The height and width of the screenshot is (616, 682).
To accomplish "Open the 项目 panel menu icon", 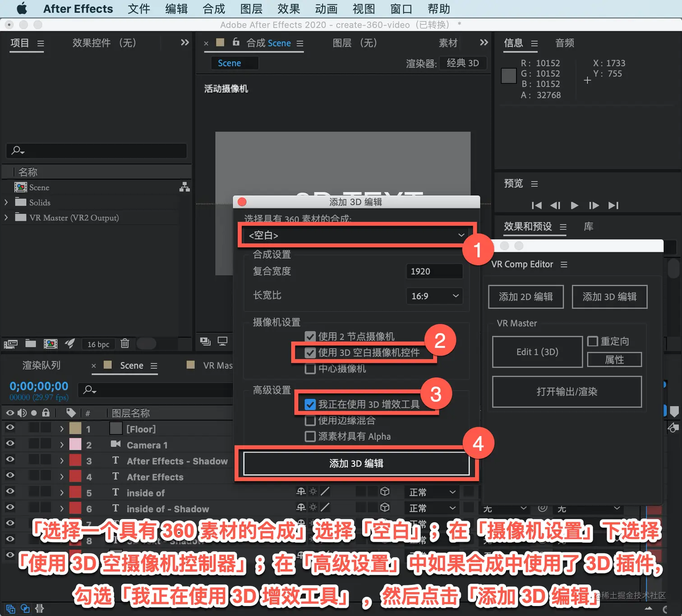I will tap(41, 43).
